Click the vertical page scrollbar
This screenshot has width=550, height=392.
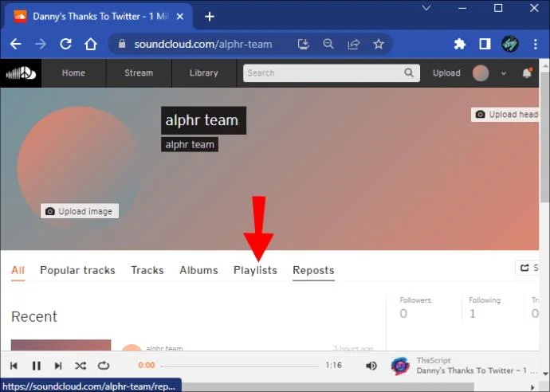(x=544, y=138)
